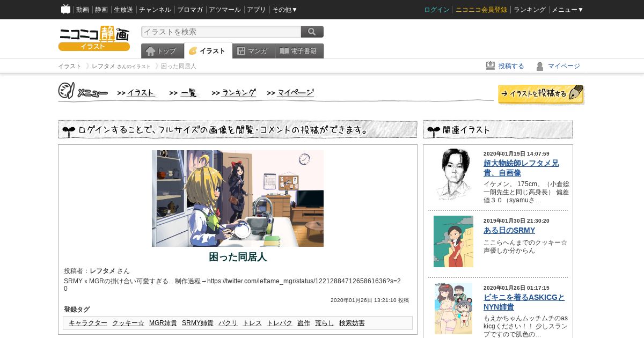644x338 pixels.
Task: Switch to the トップ tab
Action: [163, 51]
